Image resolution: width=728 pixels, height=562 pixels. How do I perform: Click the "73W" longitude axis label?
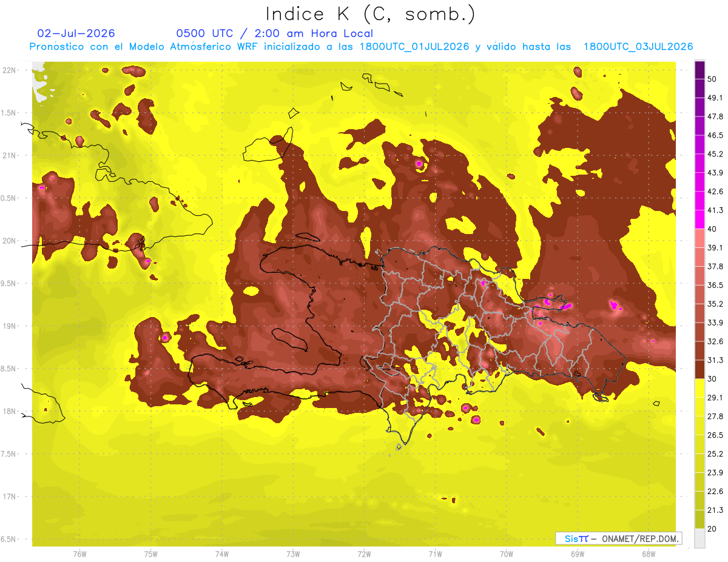293,554
